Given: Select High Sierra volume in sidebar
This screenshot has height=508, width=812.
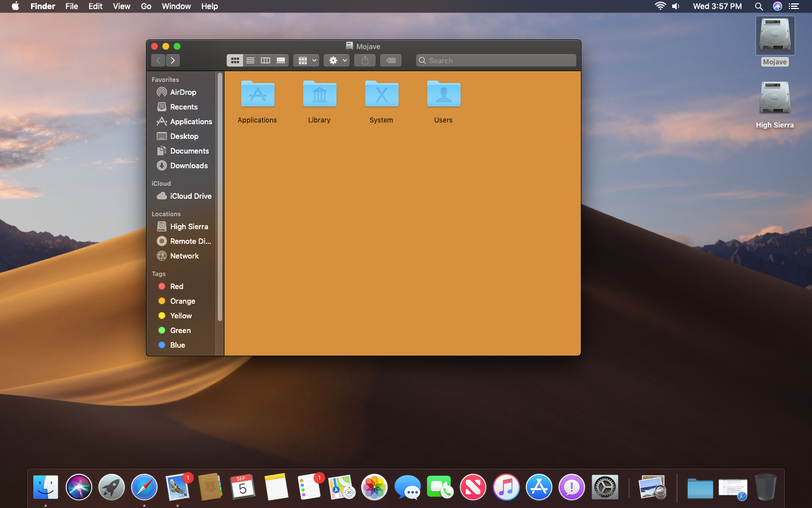Looking at the screenshot, I should tap(183, 226).
